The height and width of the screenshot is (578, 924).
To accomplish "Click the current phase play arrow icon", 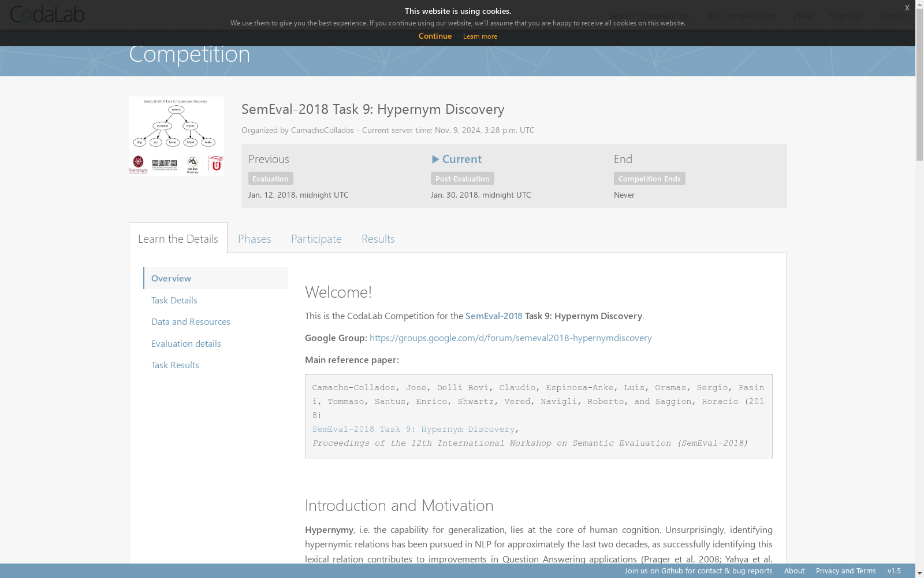I will click(x=435, y=159).
